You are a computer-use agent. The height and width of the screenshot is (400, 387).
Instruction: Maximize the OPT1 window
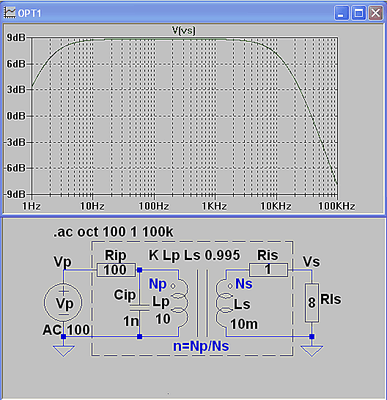(359, 13)
